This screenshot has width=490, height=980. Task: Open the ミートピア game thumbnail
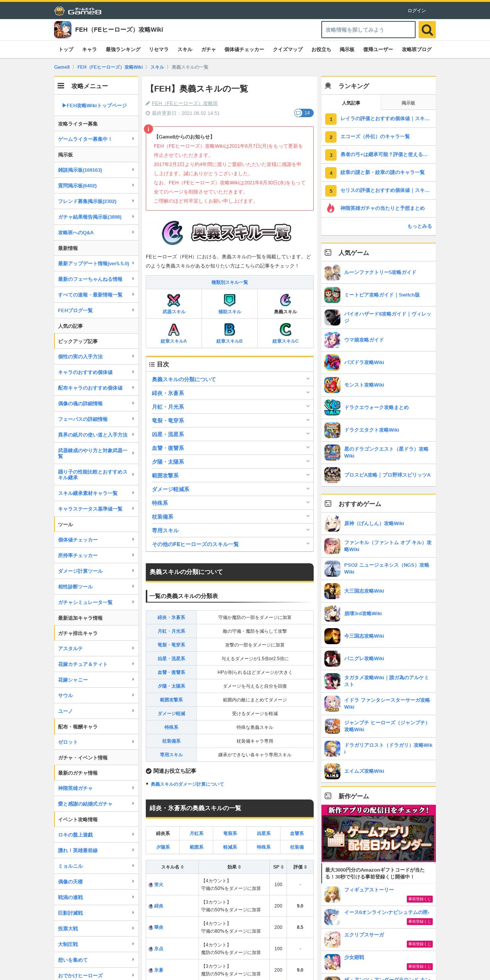pyautogui.click(x=332, y=295)
